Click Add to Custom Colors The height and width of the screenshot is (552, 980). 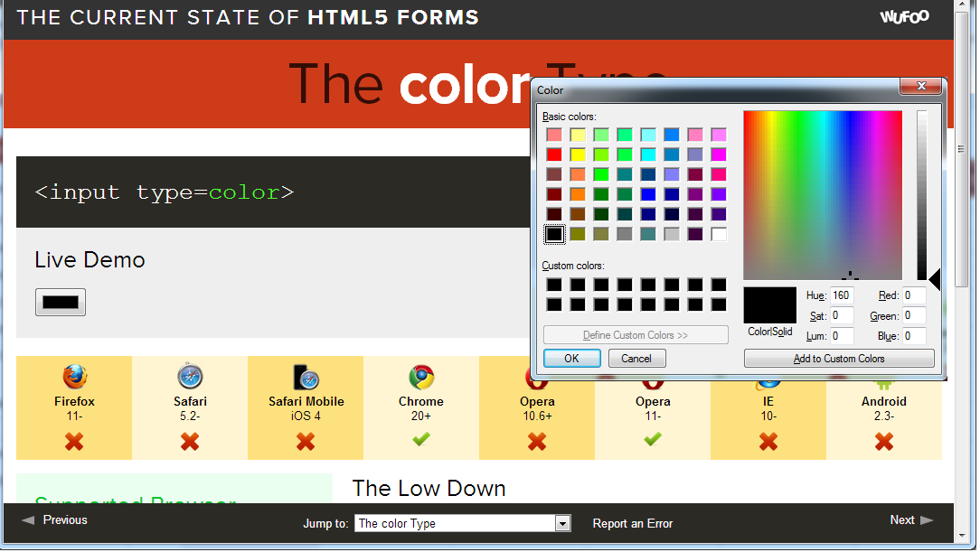(839, 359)
